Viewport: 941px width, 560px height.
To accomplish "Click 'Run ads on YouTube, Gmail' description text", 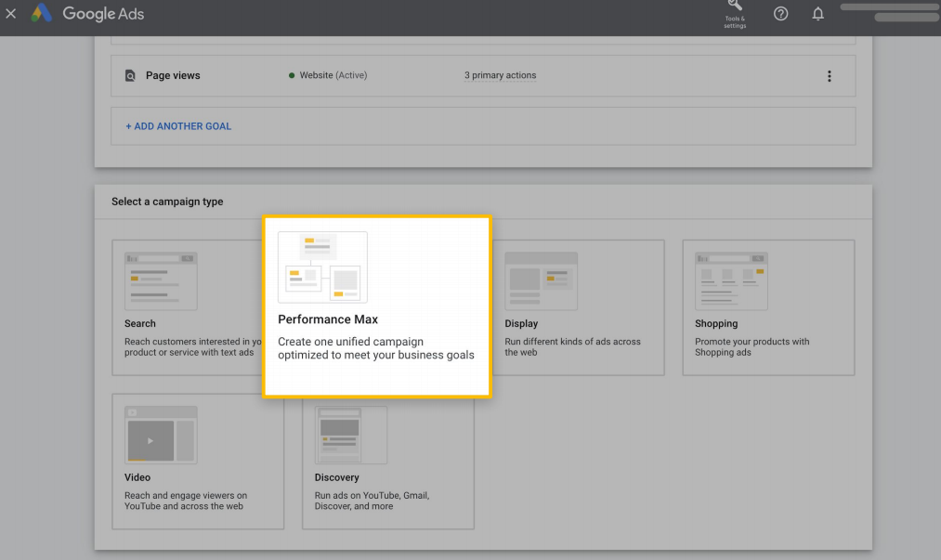I will [x=372, y=501].
